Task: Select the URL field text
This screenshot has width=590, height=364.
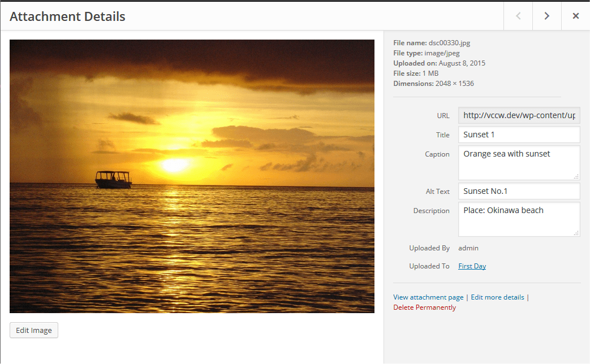Action: pyautogui.click(x=519, y=115)
